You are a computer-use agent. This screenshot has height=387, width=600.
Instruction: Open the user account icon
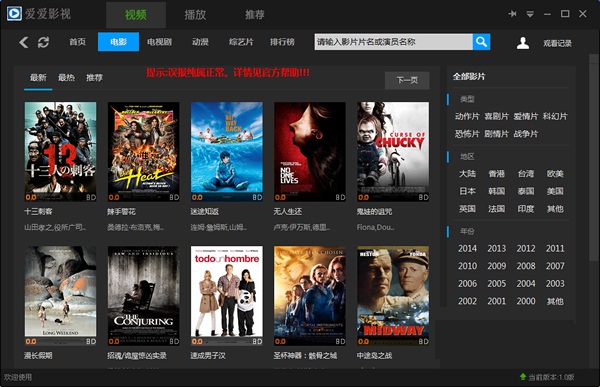pos(523,43)
